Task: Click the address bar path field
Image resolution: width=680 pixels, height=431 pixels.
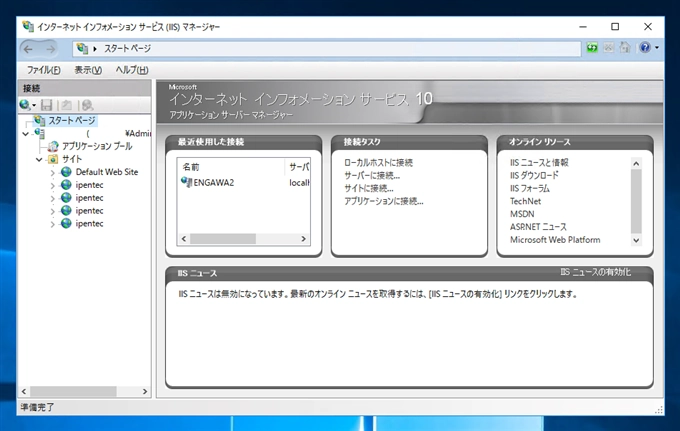Action: point(327,49)
